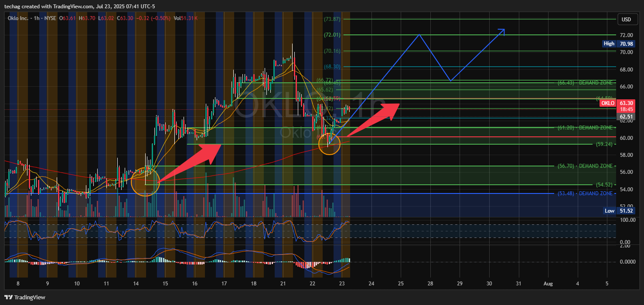
Task: Select the (73.87) level label
Action: pos(332,19)
